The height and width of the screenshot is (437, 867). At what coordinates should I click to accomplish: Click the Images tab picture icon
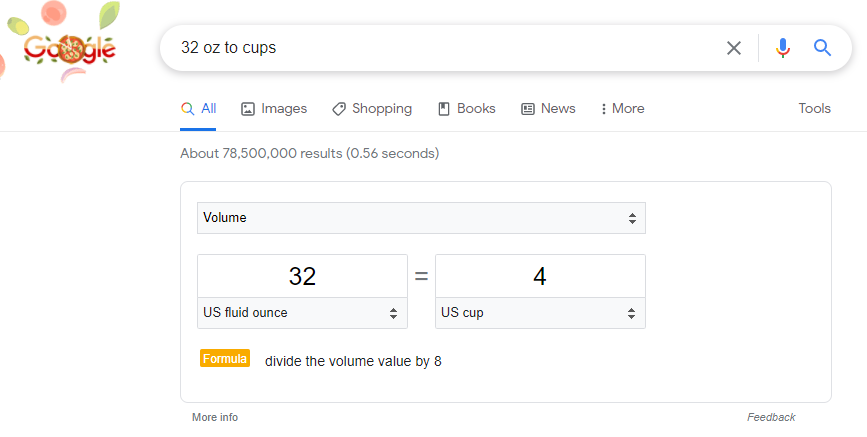[248, 109]
